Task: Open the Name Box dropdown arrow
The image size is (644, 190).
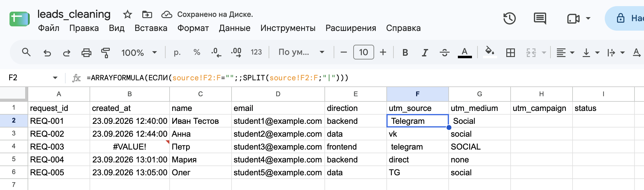Action: 55,78
